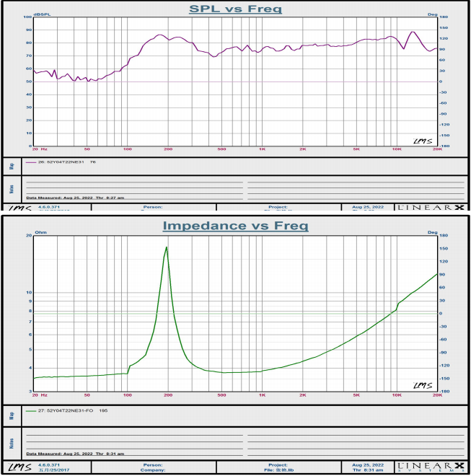Click the SPL vs Freq title

point(235,9)
